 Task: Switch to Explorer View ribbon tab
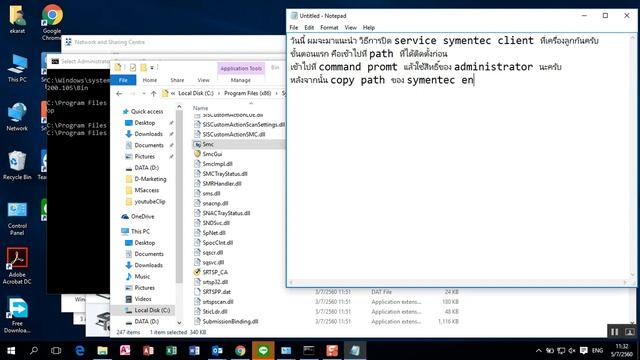pos(203,80)
